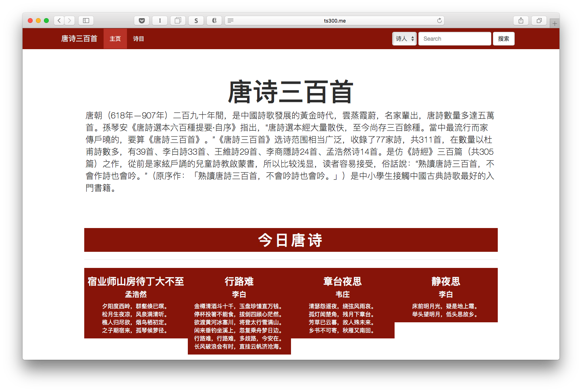The width and height of the screenshot is (582, 392).
Task: Open the poem 行路难
Action: click(239, 281)
